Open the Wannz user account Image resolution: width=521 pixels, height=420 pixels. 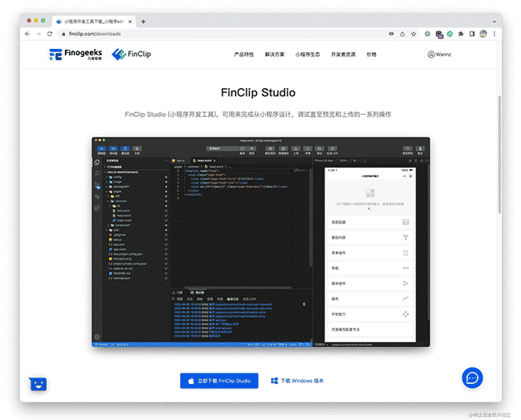pyautogui.click(x=439, y=55)
